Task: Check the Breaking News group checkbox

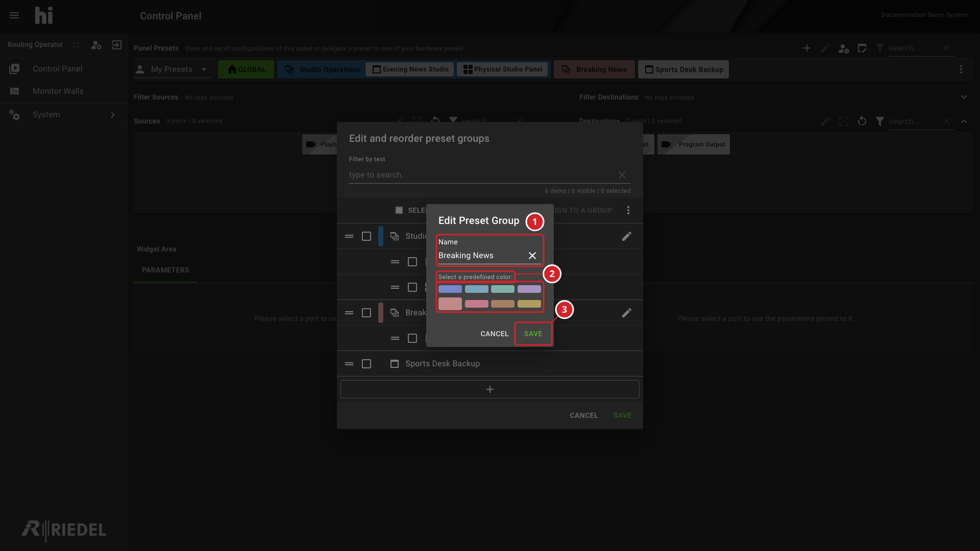Action: 366,313
